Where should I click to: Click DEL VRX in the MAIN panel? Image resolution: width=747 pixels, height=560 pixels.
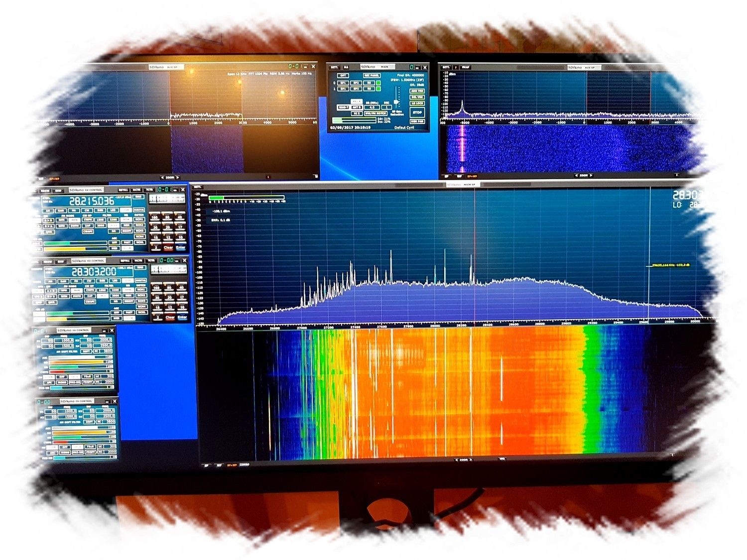417,97
